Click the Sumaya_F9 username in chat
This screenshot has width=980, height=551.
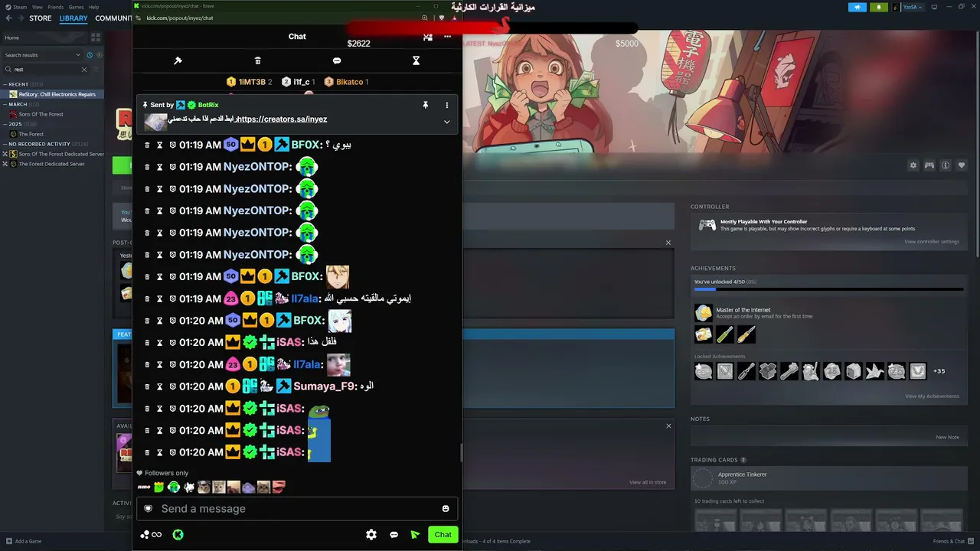click(322, 386)
